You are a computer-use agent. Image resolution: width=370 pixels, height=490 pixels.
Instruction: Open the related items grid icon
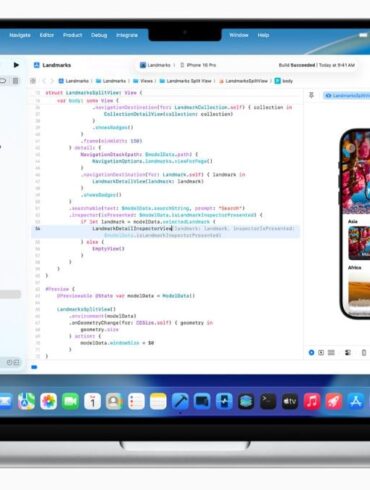(x=33, y=81)
